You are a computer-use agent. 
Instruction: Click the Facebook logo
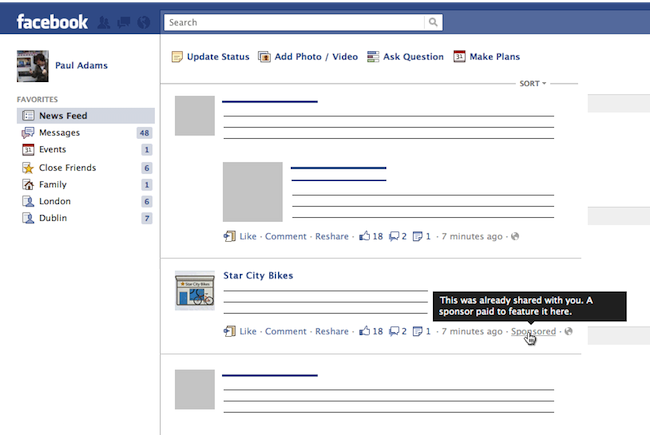click(52, 22)
